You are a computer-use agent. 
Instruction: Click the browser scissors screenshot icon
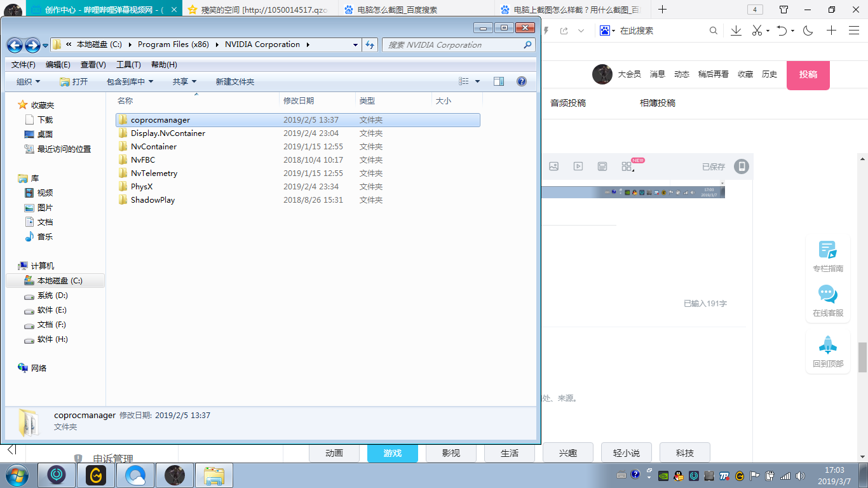(756, 30)
